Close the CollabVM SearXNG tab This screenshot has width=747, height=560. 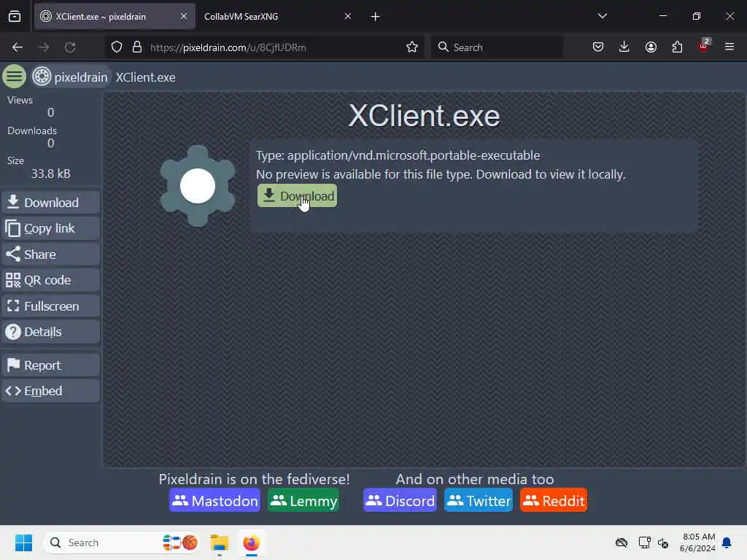(348, 16)
